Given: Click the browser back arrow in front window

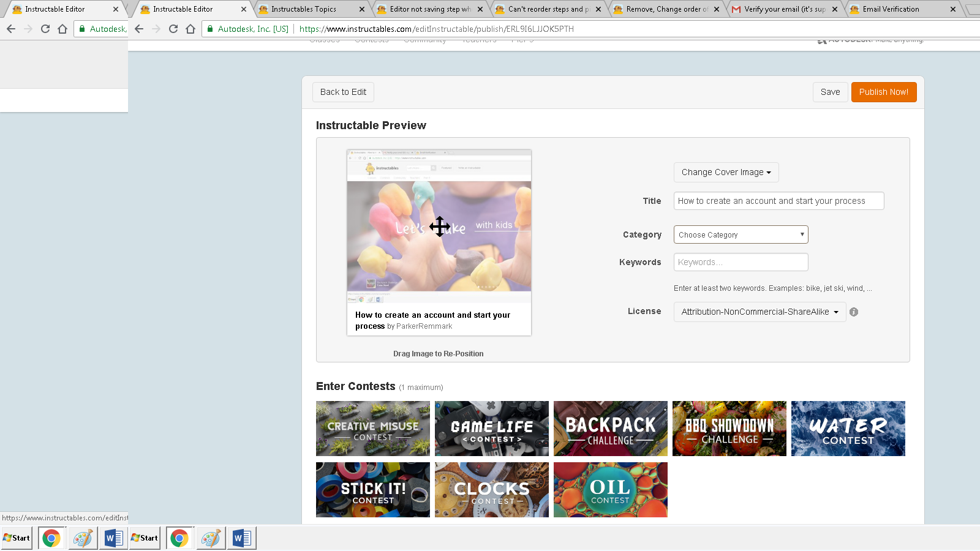Looking at the screenshot, I should (x=139, y=29).
